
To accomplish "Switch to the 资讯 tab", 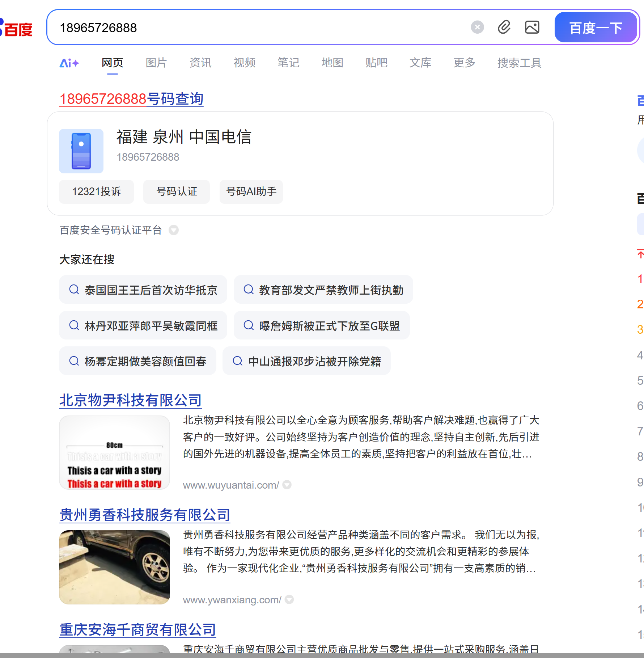I will pos(200,63).
